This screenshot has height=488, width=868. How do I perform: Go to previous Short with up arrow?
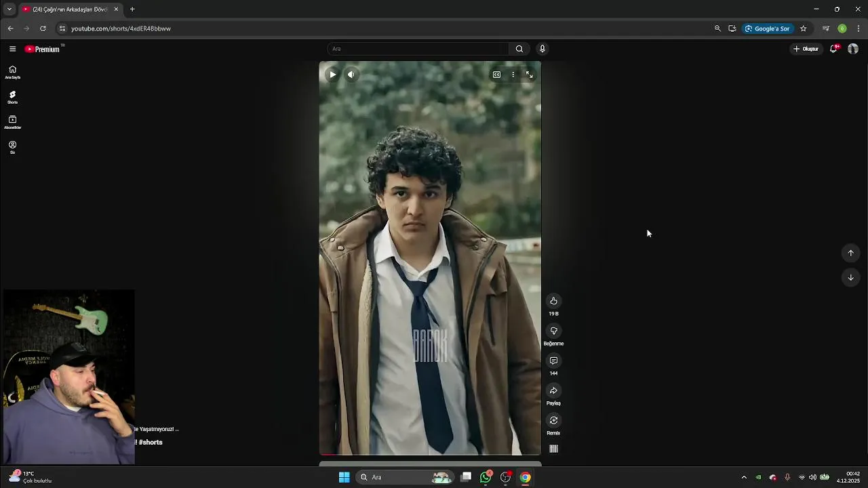[x=850, y=253]
